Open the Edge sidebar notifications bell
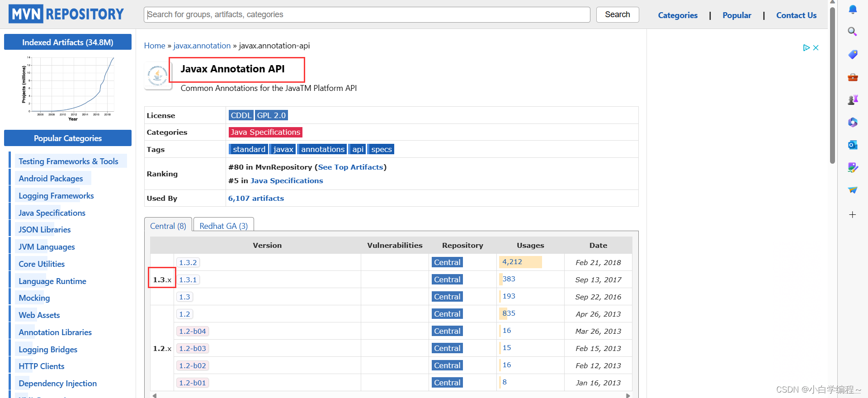 tap(853, 9)
